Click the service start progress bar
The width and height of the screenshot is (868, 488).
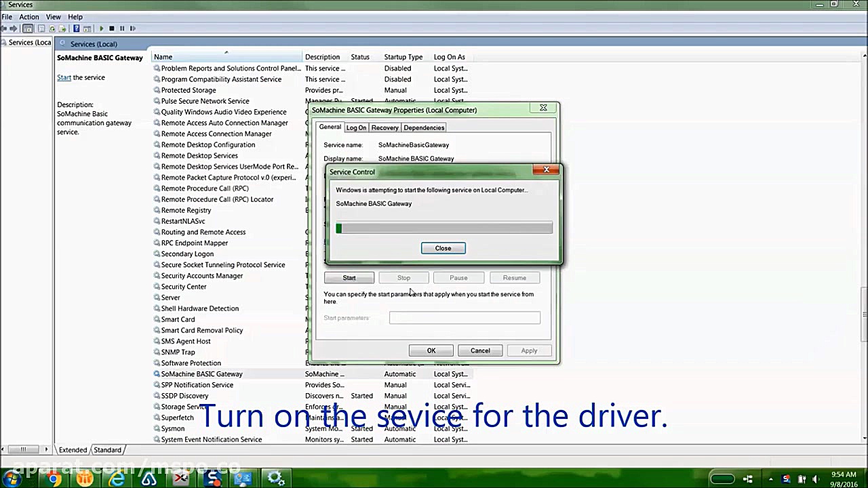[444, 228]
